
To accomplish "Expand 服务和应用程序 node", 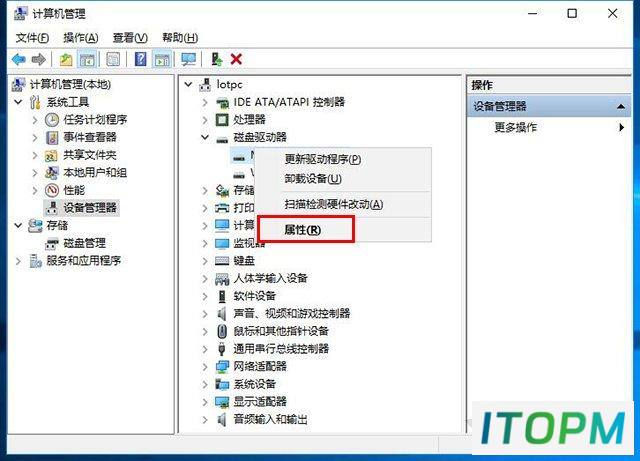I will click(18, 261).
